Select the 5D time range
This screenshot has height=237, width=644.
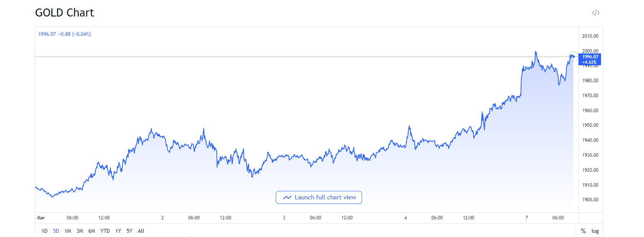point(56,231)
